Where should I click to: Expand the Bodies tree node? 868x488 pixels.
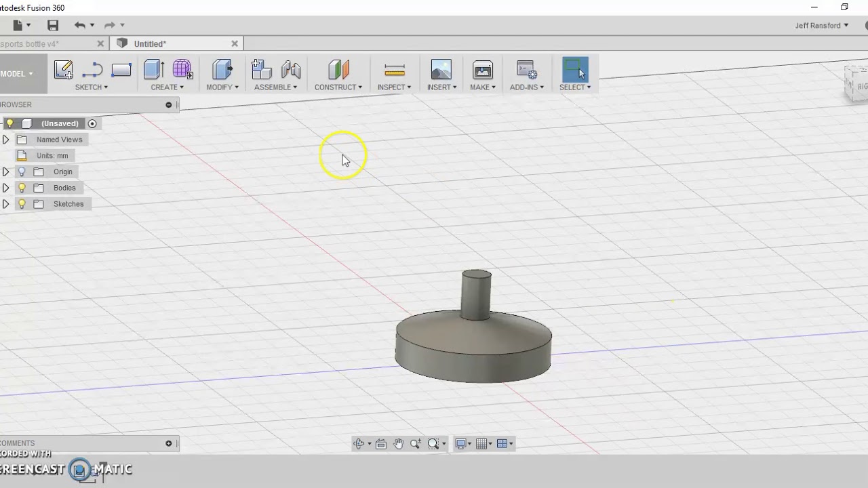pos(5,188)
